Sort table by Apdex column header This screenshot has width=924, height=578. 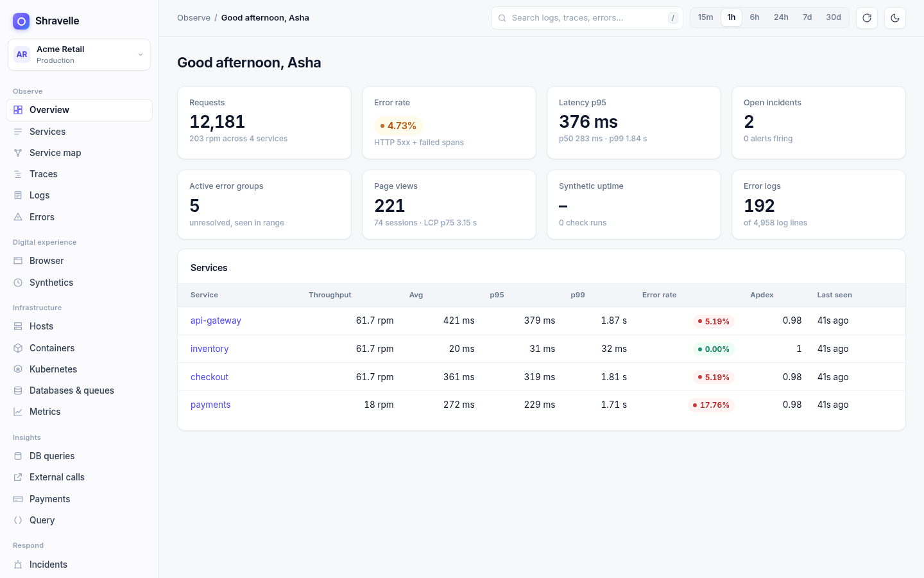[762, 295]
